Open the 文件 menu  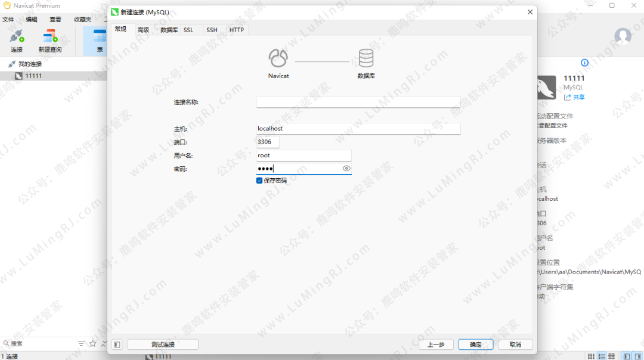point(8,20)
